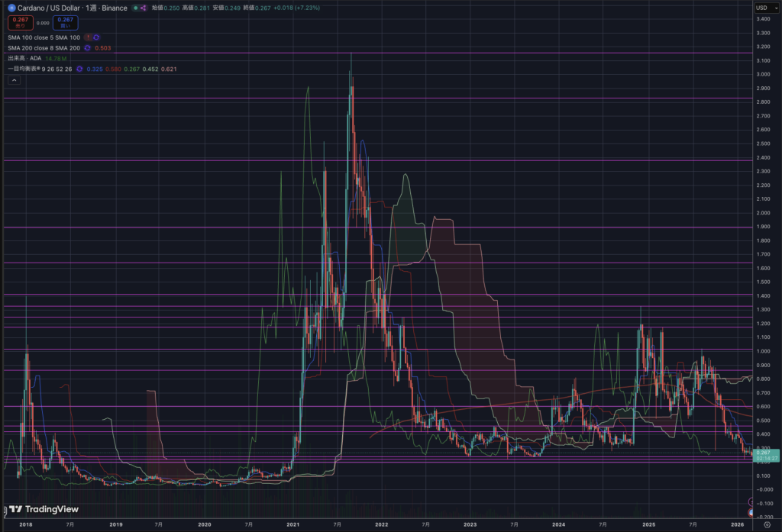Image resolution: width=782 pixels, height=532 pixels.
Task: Click the refresh icon on SMA 100 row
Action: 97,37
